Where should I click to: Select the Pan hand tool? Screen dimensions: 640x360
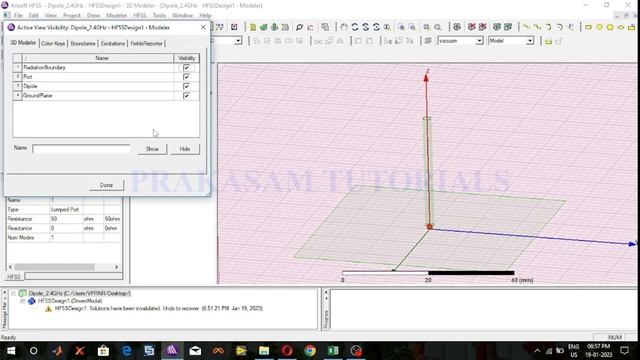[344, 27]
